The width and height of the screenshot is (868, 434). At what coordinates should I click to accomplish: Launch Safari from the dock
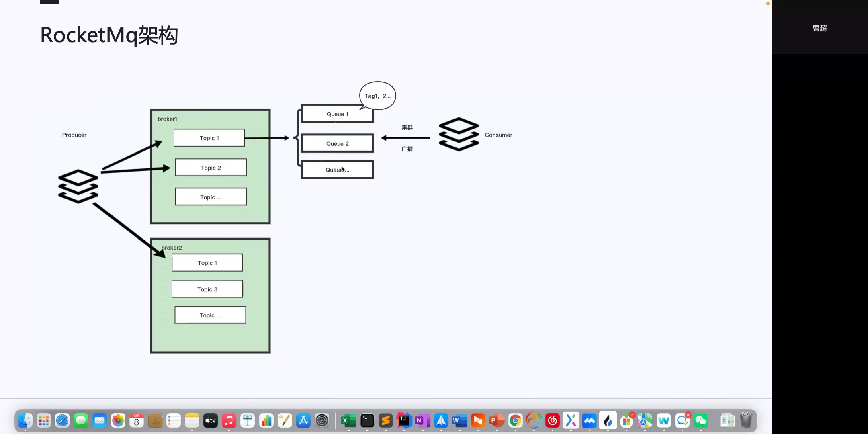pos(62,421)
